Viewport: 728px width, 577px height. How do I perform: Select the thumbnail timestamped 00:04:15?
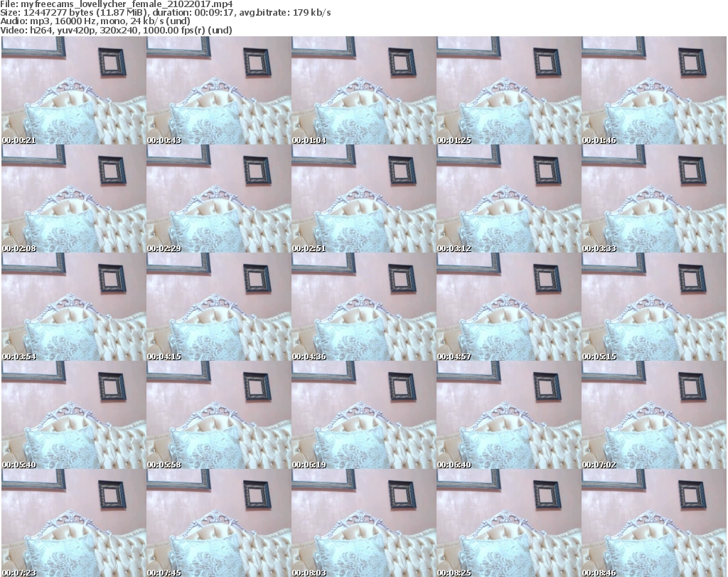(219, 307)
